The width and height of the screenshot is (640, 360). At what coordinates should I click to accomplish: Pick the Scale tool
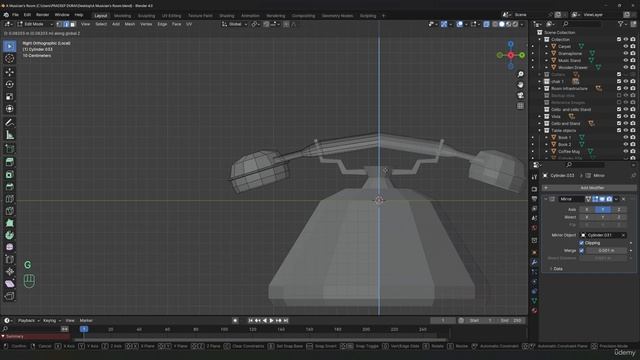coord(9,96)
